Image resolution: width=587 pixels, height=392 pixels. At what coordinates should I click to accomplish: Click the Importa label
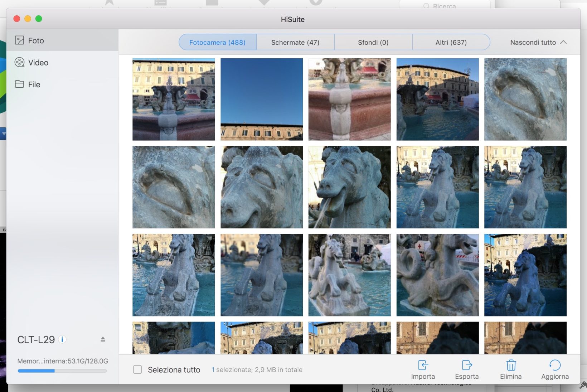[x=423, y=377]
